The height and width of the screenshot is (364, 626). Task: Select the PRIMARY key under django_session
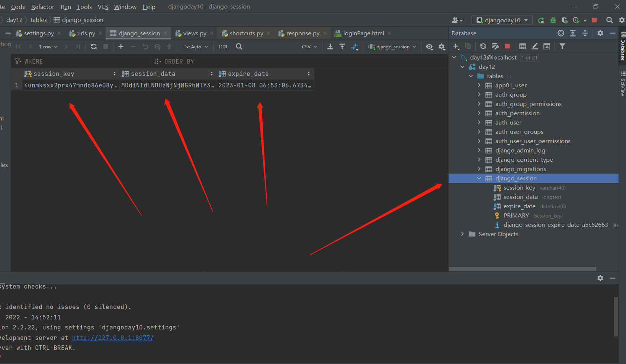516,215
